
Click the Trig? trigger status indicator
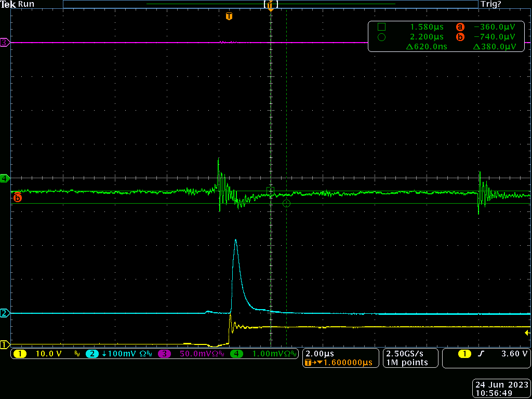click(x=491, y=4)
